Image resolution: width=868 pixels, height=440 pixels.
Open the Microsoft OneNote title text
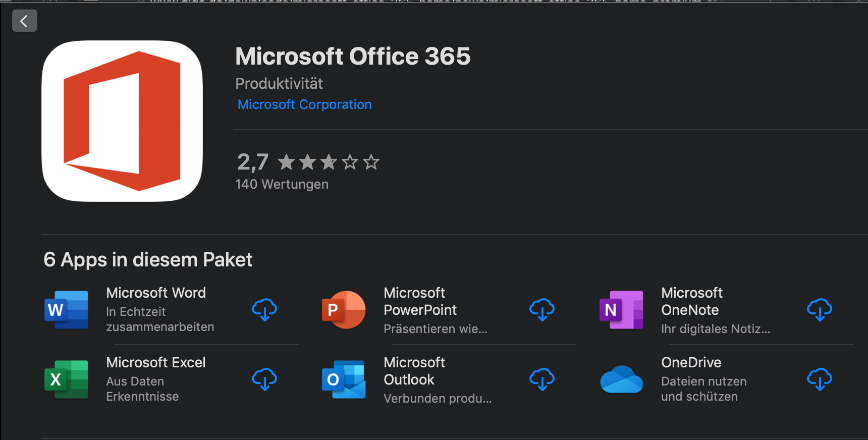692,301
